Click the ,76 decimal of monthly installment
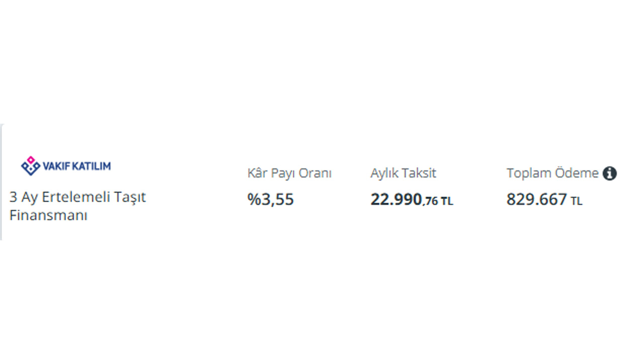Viewport: 644px width, 362px height. click(430, 201)
